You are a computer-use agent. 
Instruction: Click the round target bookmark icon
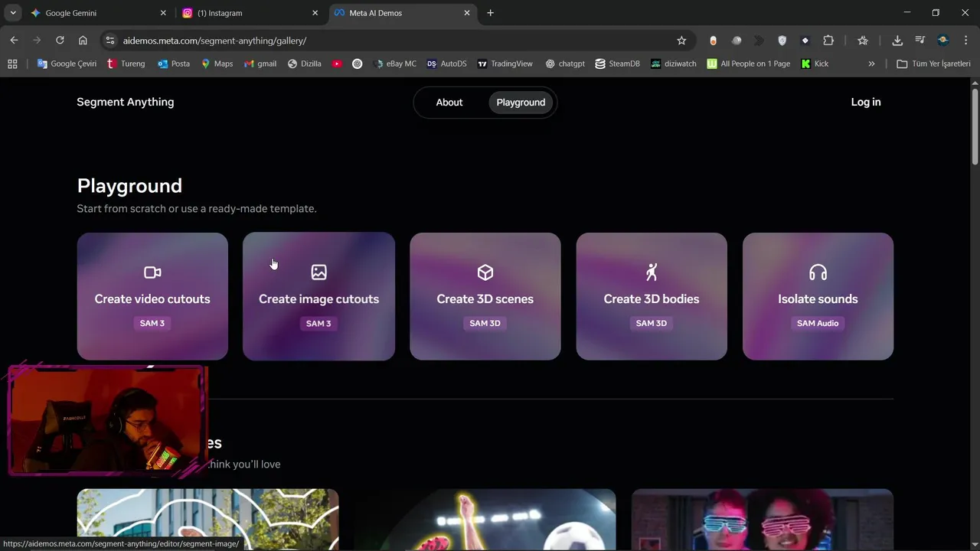click(357, 64)
